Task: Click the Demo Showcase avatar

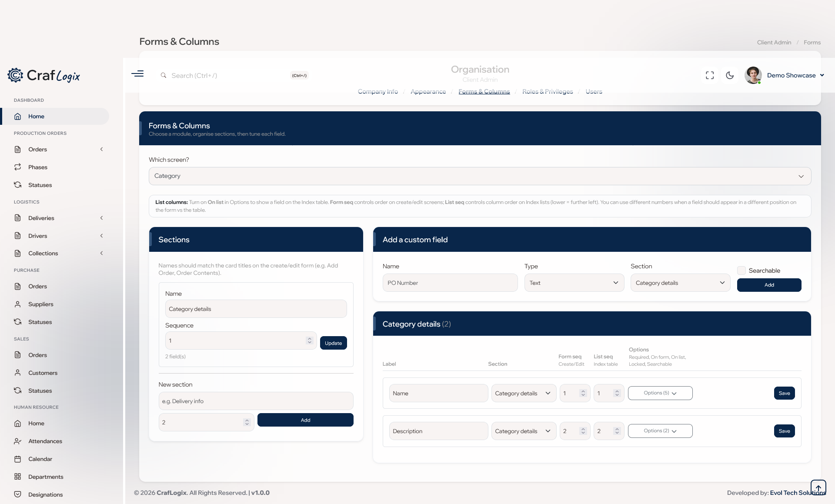Action: tap(753, 75)
